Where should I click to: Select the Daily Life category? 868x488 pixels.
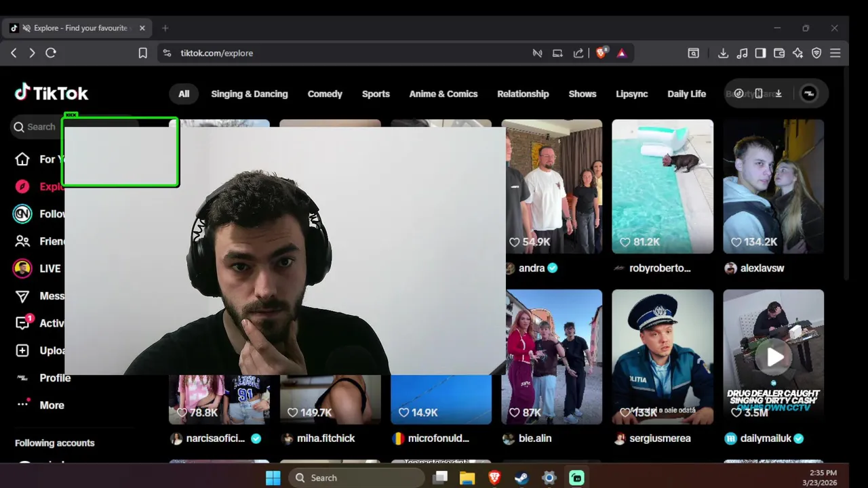tap(686, 94)
